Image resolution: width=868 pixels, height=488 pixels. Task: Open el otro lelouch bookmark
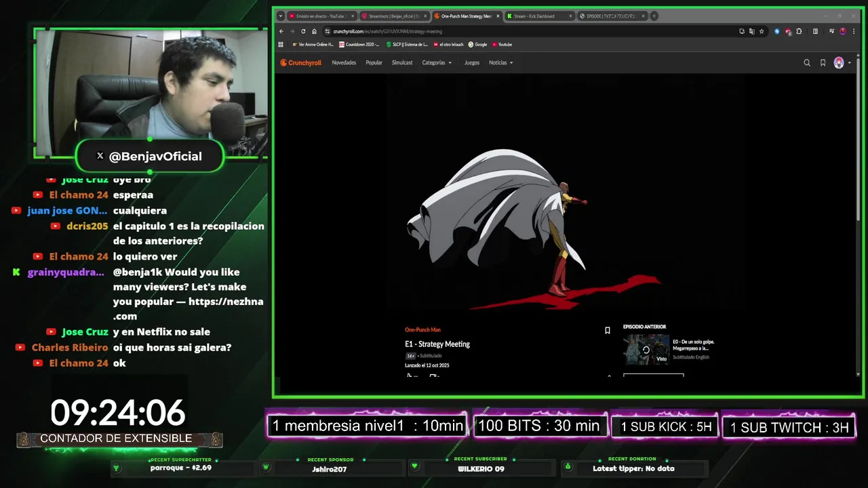pos(448,45)
